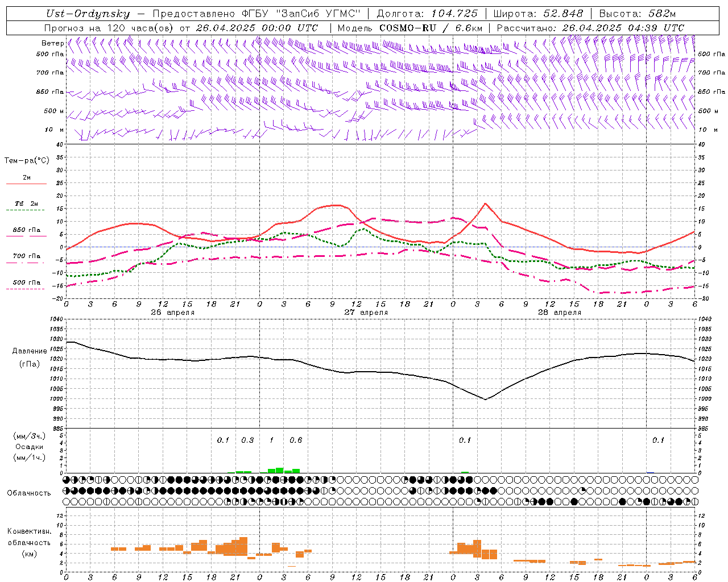
Task: Click the 700 гПа temperature legend entry
Action: pos(27,256)
